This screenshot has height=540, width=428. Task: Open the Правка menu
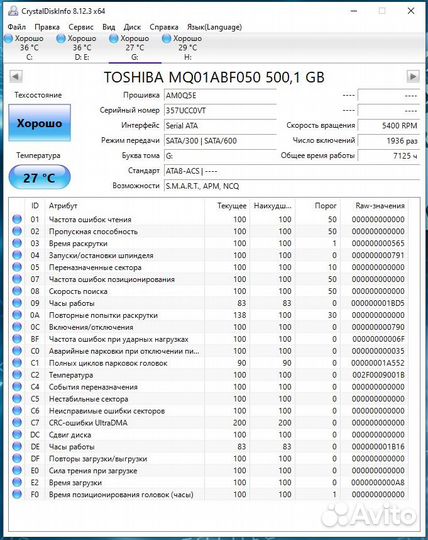point(47,27)
